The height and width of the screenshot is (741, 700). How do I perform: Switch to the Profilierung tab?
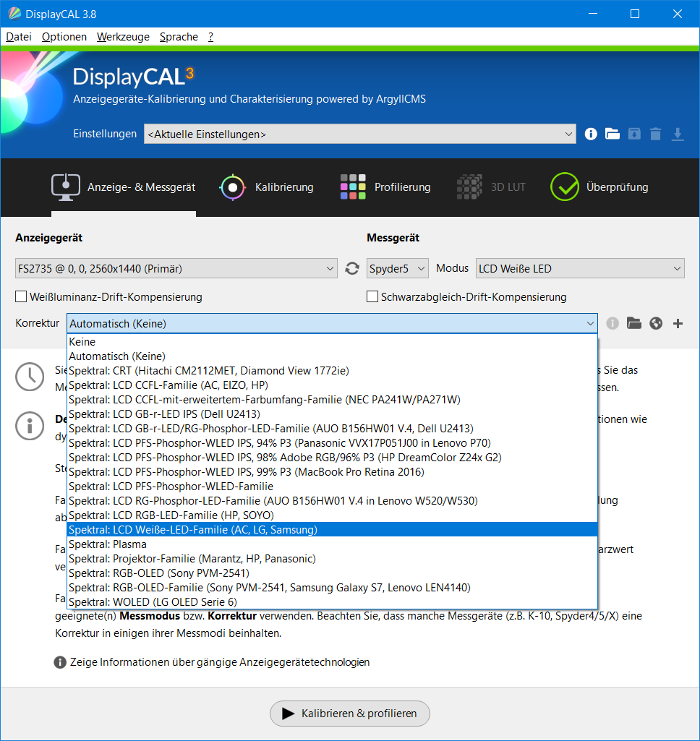pyautogui.click(x=385, y=187)
